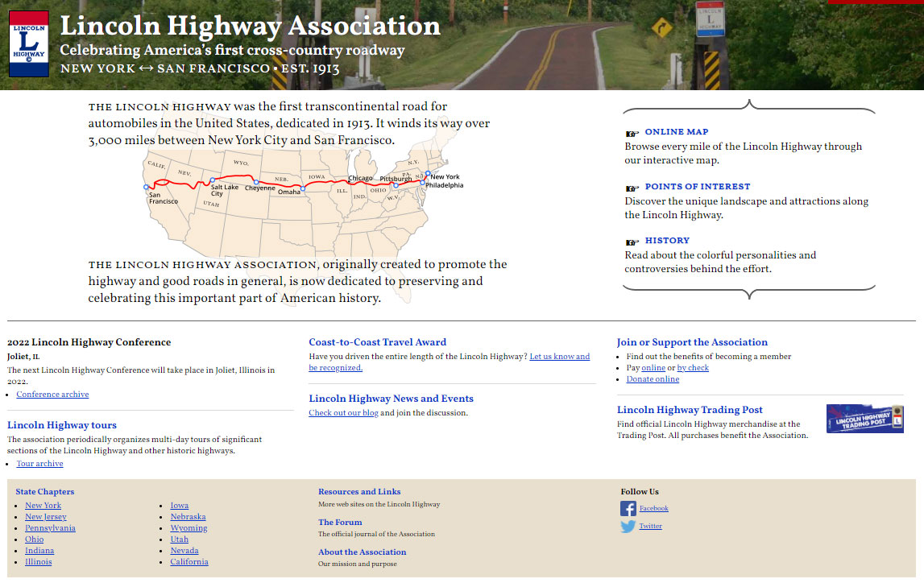
Task: Click the Chicago label on the map
Action: pyautogui.click(x=360, y=178)
